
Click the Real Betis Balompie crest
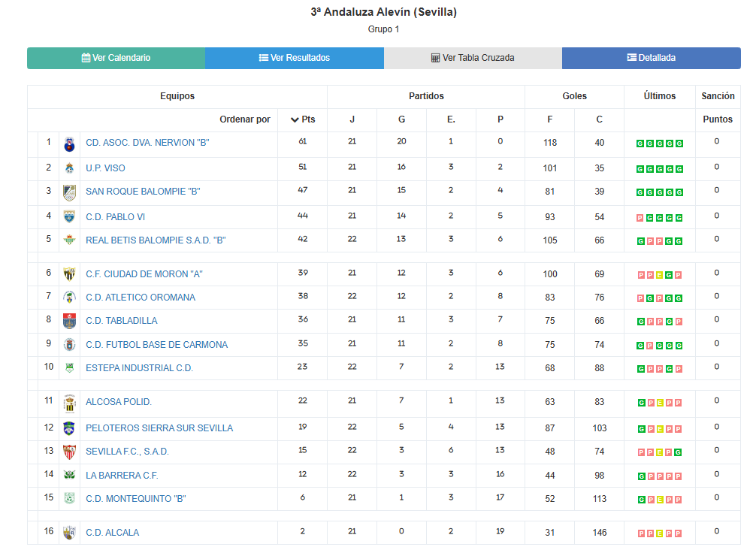(x=69, y=240)
